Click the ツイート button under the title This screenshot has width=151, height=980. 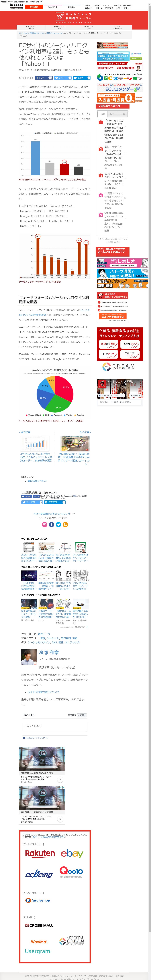coord(63,78)
